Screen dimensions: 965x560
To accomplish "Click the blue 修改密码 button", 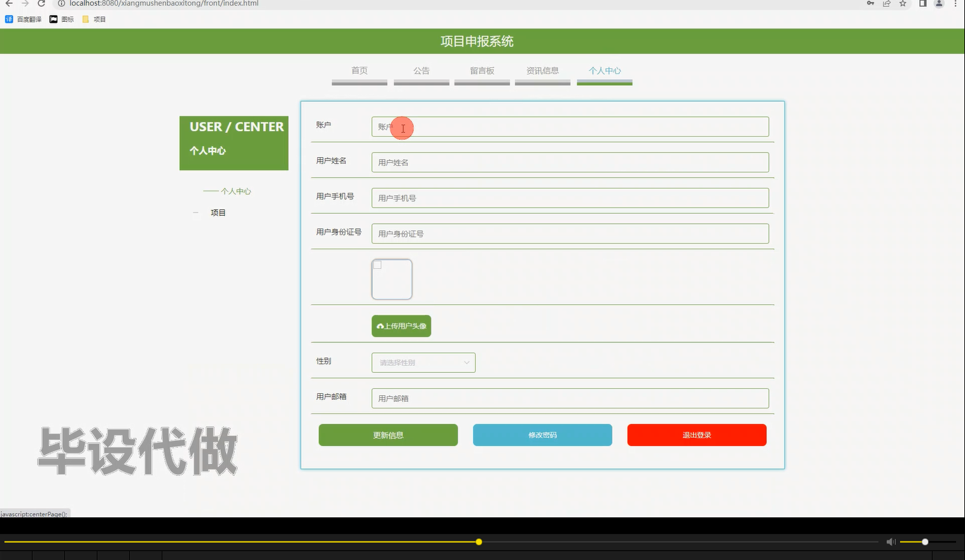I will (542, 435).
